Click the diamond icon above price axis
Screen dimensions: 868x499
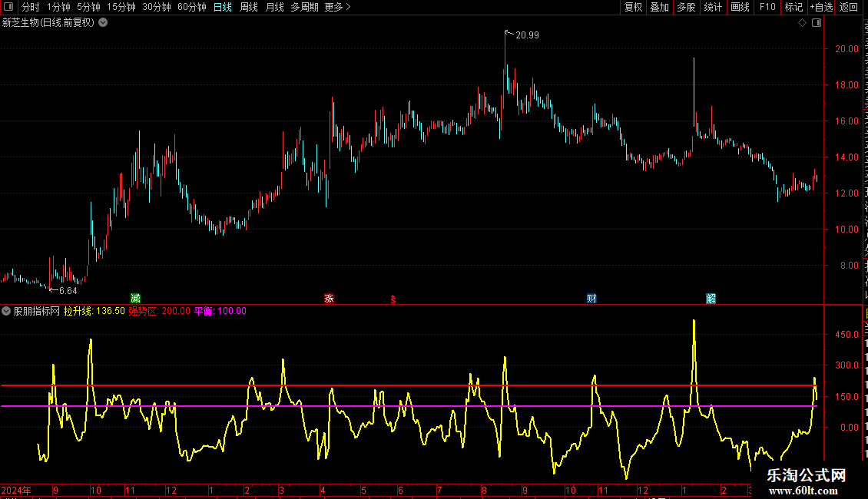pos(802,23)
